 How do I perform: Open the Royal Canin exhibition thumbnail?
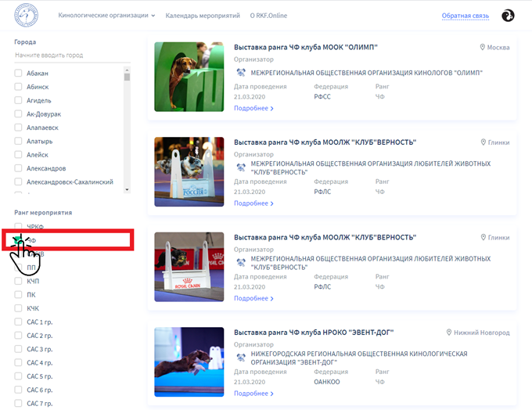point(189,267)
